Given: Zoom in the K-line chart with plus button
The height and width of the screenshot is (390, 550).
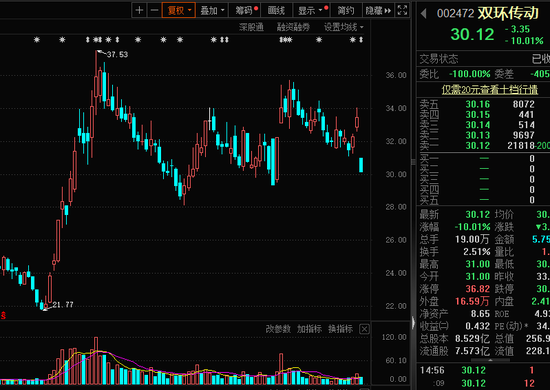Looking at the screenshot, I should (139, 10).
